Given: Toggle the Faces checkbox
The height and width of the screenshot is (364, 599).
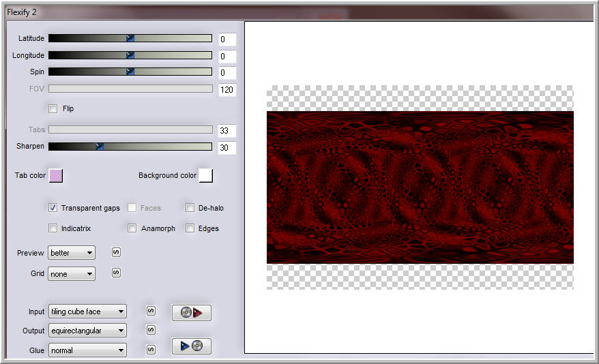Looking at the screenshot, I should (132, 208).
